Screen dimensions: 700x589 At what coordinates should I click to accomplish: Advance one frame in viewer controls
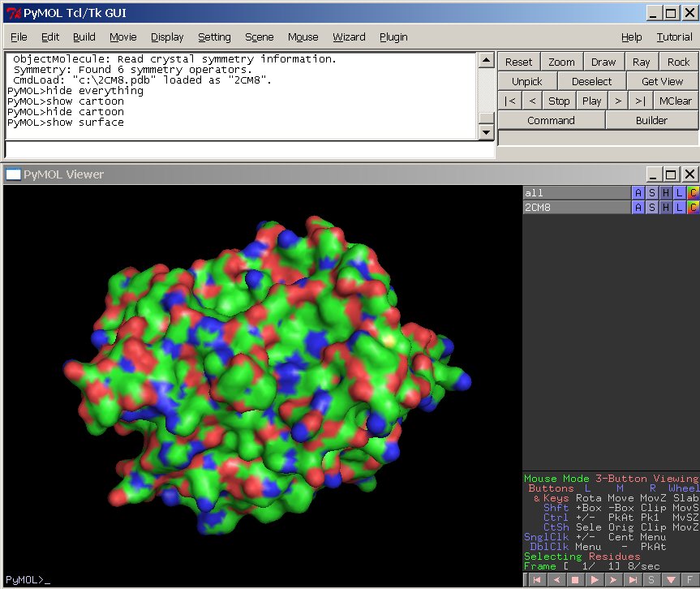pos(613,580)
